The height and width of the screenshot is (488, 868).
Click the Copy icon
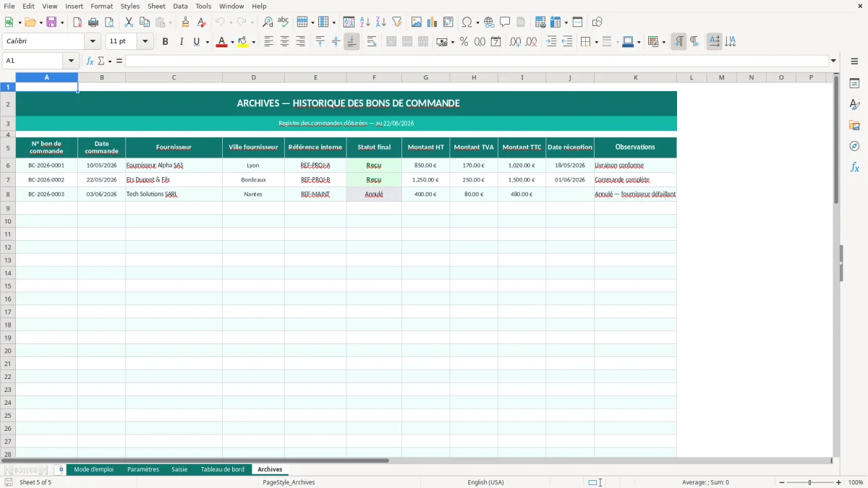click(x=145, y=22)
